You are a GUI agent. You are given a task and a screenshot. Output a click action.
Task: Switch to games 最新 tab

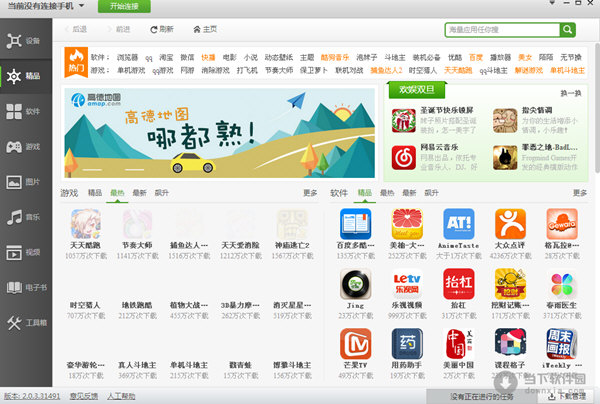point(139,193)
